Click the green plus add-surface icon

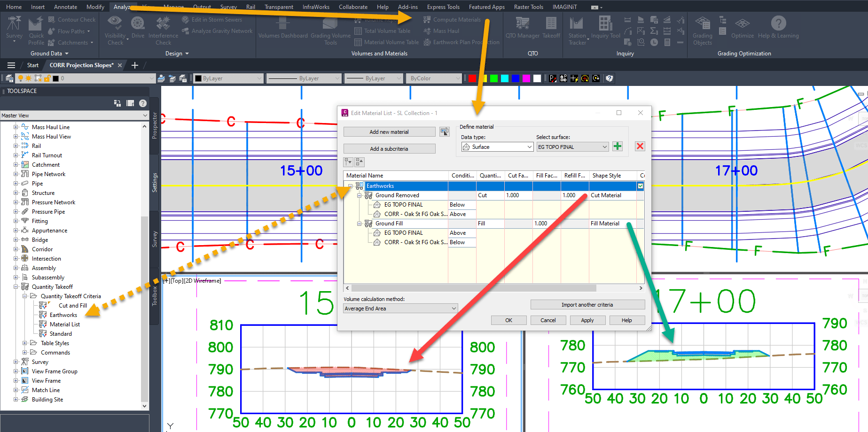[618, 147]
